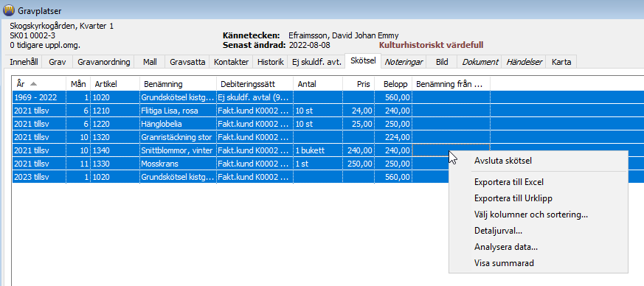Open the Gravsatta tab
The height and width of the screenshot is (286, 644).
tap(187, 63)
